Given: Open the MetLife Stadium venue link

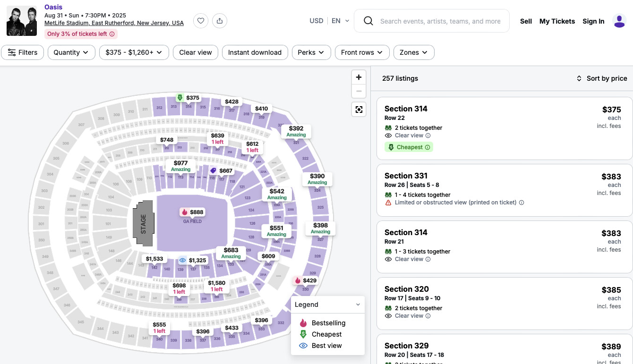Looking at the screenshot, I should (114, 23).
